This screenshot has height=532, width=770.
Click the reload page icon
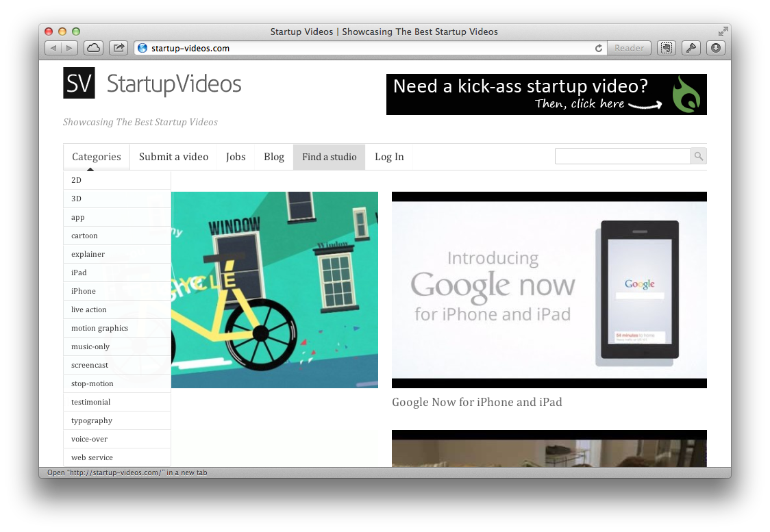[599, 49]
